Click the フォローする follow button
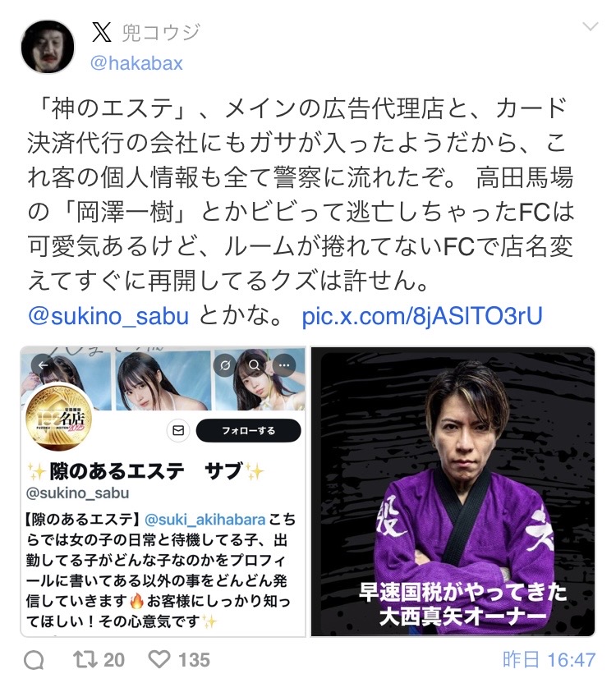 pyautogui.click(x=249, y=431)
